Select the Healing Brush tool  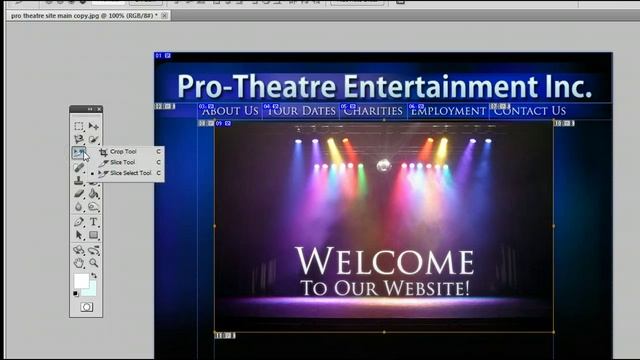coord(79,167)
